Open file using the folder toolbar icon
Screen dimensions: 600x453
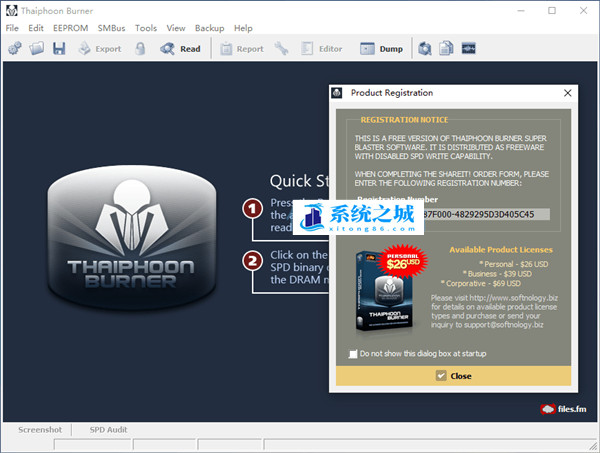tap(37, 49)
